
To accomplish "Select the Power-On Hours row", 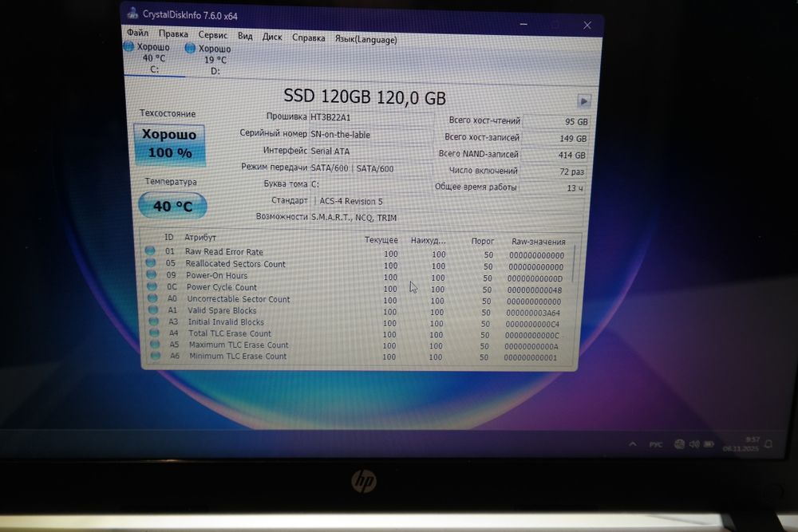I will pos(356,276).
